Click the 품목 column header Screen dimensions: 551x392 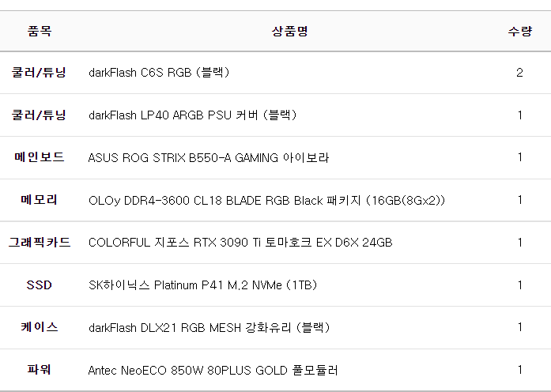point(39,32)
